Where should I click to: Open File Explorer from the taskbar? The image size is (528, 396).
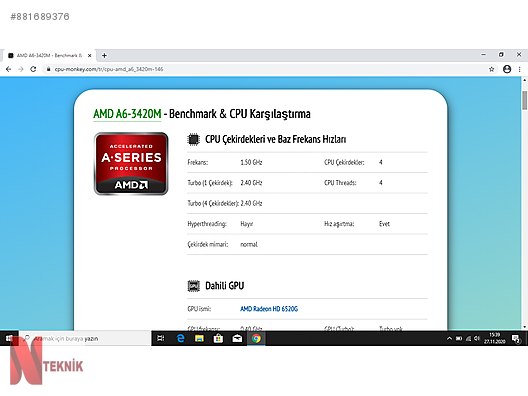tap(199, 338)
